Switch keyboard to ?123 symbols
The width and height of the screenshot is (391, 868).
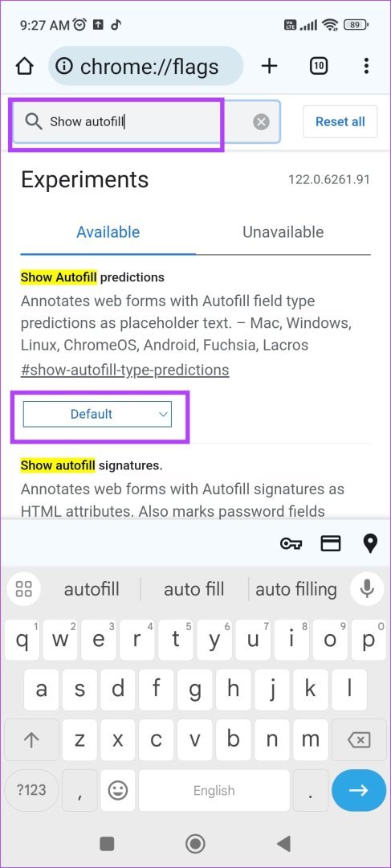tap(31, 790)
